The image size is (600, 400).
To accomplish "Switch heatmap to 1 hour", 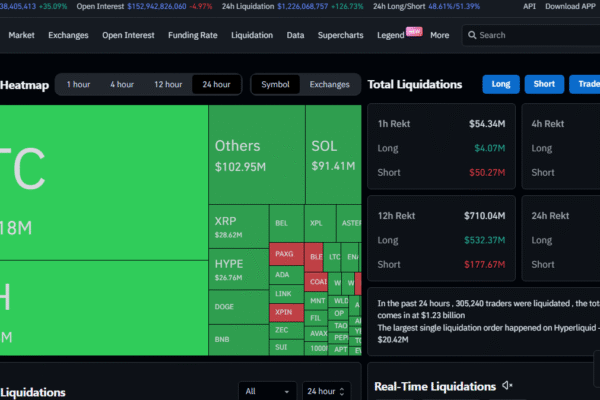I will [x=79, y=85].
